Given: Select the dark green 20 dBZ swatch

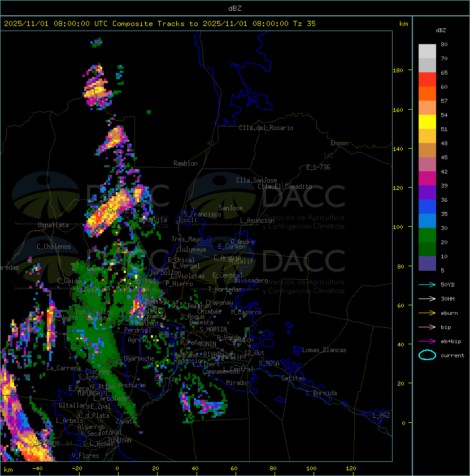Looking at the screenshot, I should (x=427, y=249).
